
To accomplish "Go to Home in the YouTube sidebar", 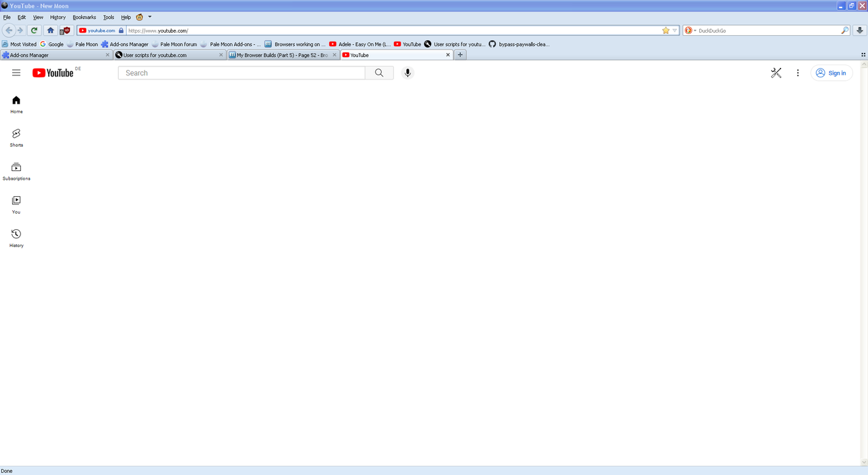I will click(16, 104).
